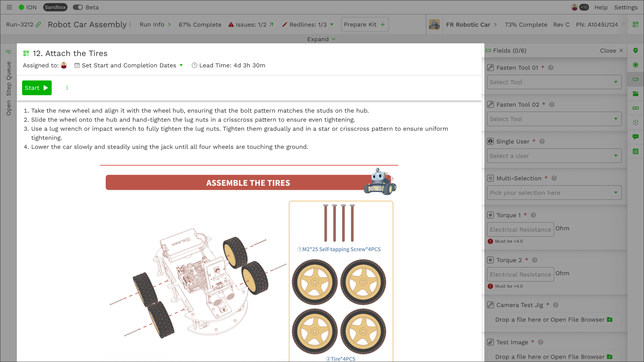The width and height of the screenshot is (644, 362).
Task: Click the Single User person icon
Action: [490, 141]
